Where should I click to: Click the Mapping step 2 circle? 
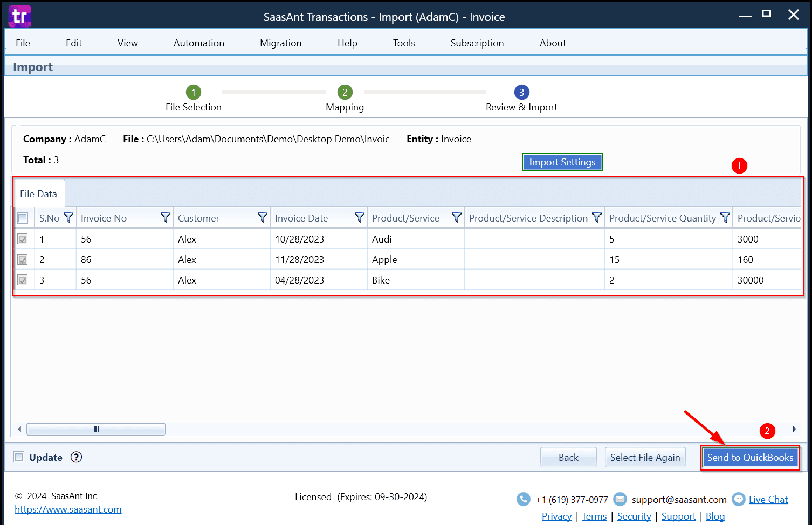coord(345,92)
